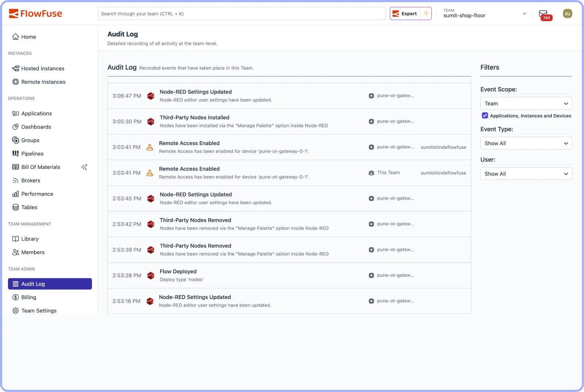Open pune-ot-gatew... link on 3:05:30 PM row
The width and height of the screenshot is (584, 392).
(395, 121)
